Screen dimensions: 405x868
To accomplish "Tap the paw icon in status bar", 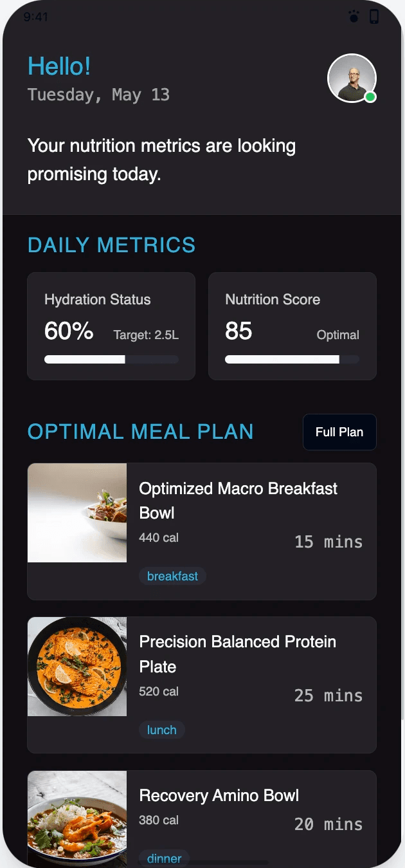I will [x=354, y=17].
